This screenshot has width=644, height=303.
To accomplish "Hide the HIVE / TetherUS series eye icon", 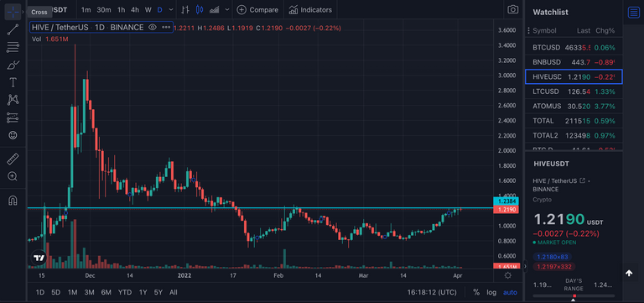I will pos(153,28).
